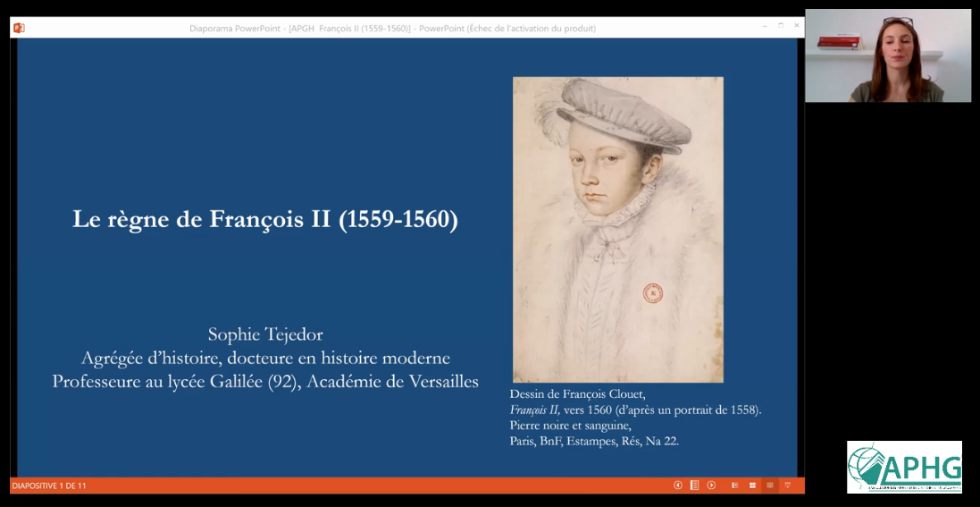Click the "Dessin de François Clouet" caption text
This screenshot has height=507, width=980.
coord(576,394)
